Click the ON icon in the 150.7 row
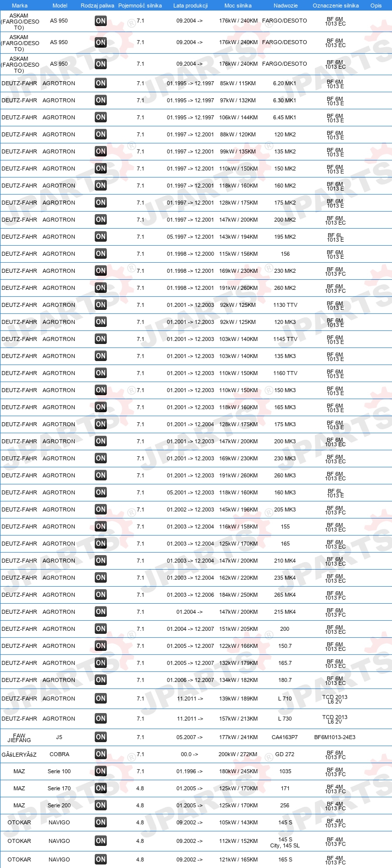This screenshot has width=392, height=868. point(101,646)
